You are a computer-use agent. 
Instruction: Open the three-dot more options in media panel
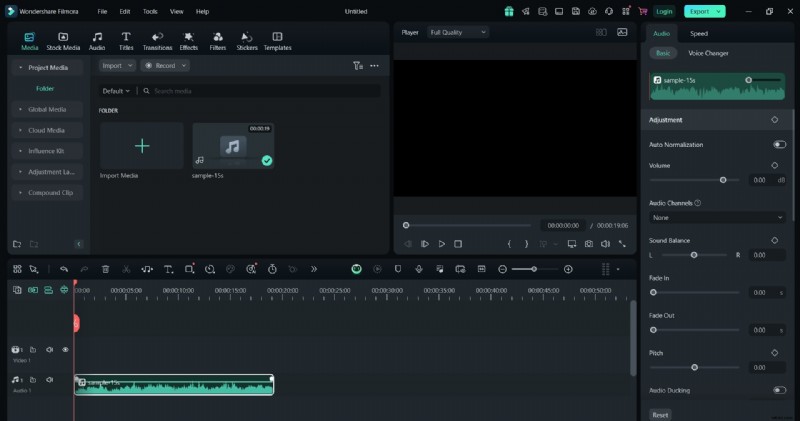click(374, 66)
